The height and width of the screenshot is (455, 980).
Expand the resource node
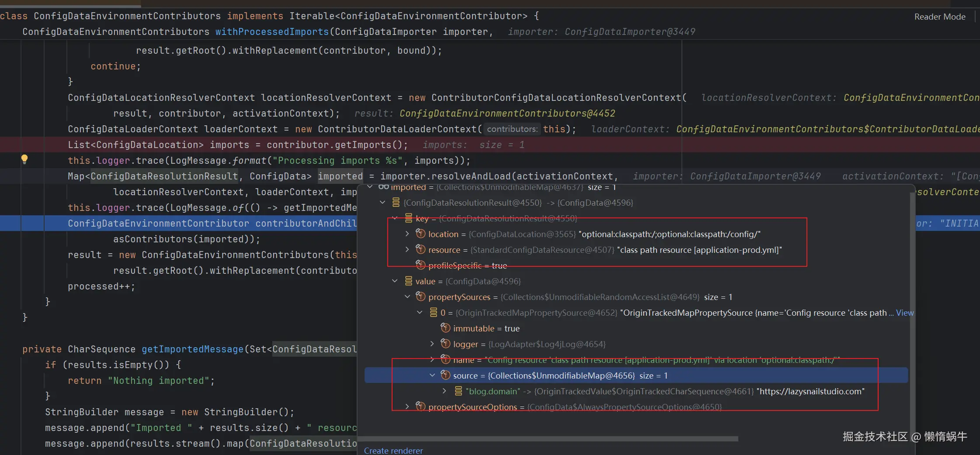pos(407,250)
